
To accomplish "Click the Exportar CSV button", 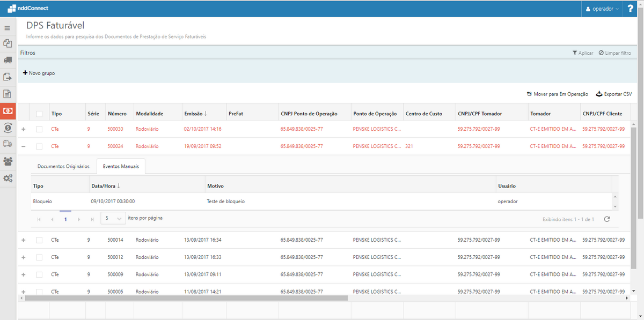I will coord(614,94).
